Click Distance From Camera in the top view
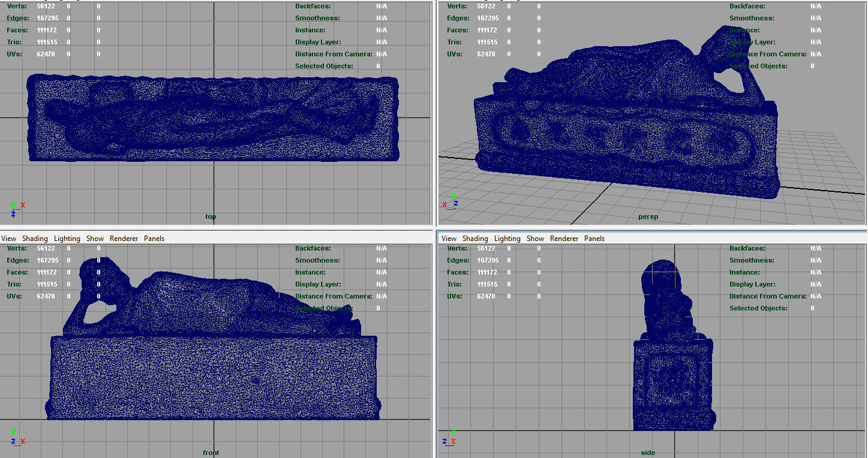This screenshot has height=458, width=868. [x=334, y=54]
